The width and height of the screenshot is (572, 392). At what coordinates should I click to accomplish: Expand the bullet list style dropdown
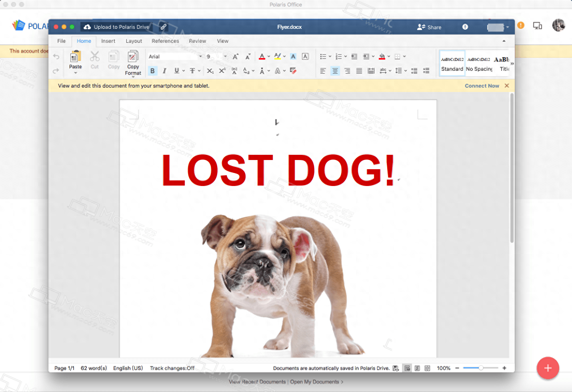pos(330,57)
